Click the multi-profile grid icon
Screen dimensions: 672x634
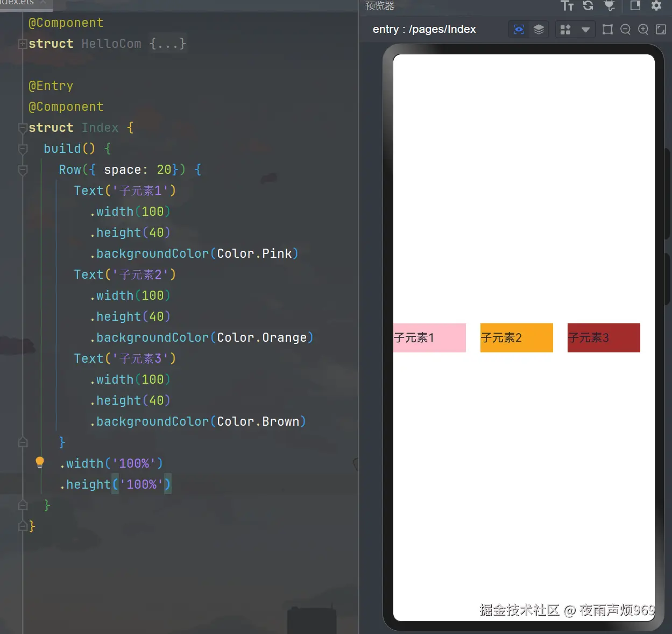pyautogui.click(x=565, y=30)
